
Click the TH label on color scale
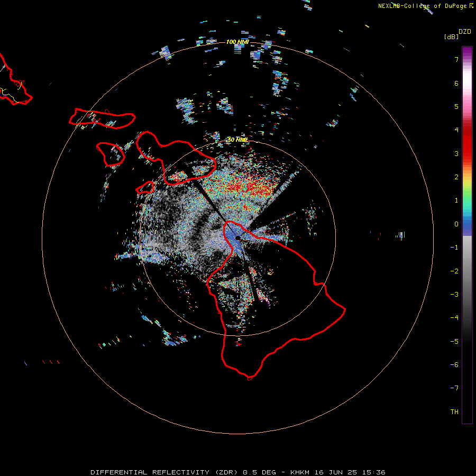tap(454, 412)
